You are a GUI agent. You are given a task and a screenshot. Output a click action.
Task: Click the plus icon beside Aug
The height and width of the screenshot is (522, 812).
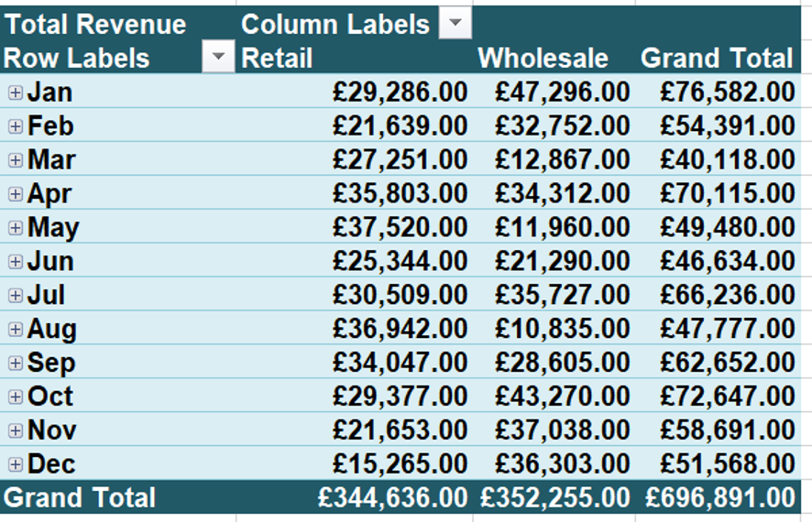coord(15,330)
